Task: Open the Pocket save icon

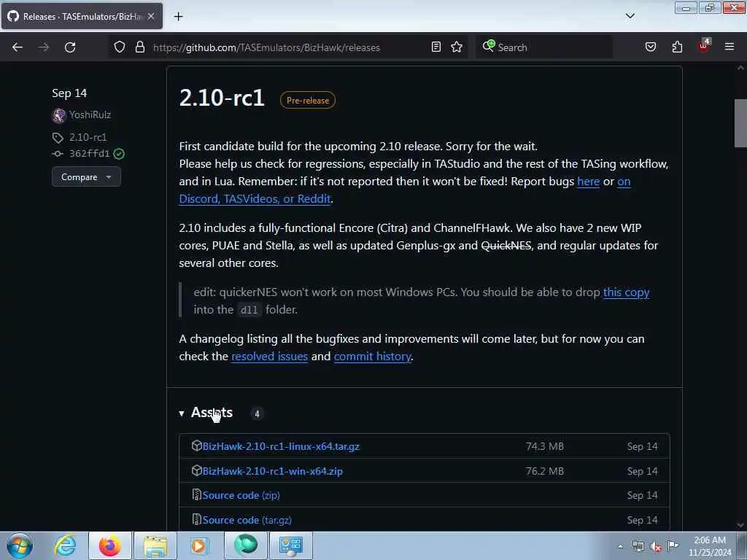Action: point(651,47)
